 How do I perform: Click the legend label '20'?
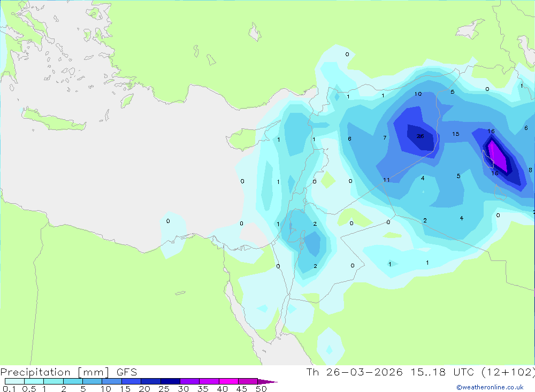(x=144, y=389)
